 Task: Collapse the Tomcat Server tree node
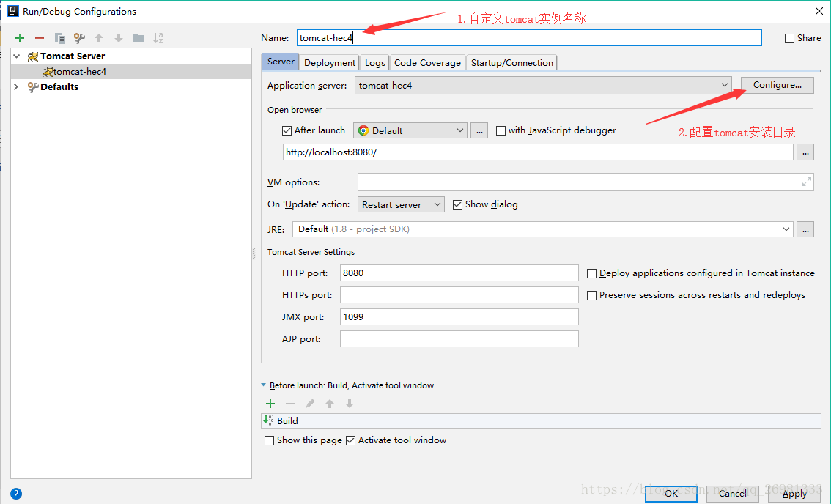coord(16,56)
